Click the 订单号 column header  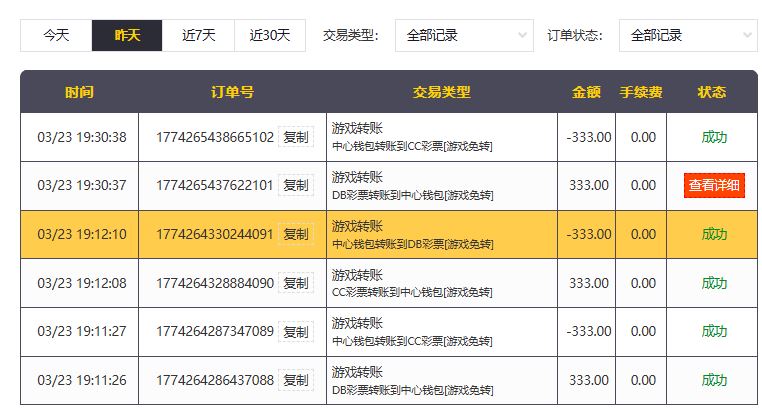coord(232,92)
